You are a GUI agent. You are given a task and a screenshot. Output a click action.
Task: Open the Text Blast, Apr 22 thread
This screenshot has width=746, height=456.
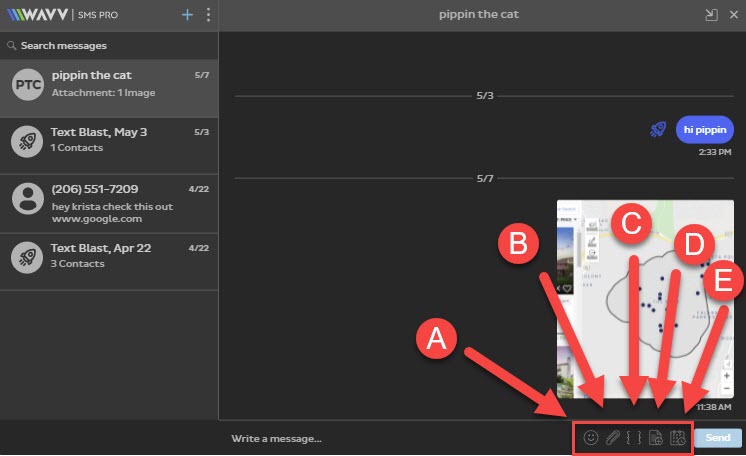point(109,255)
